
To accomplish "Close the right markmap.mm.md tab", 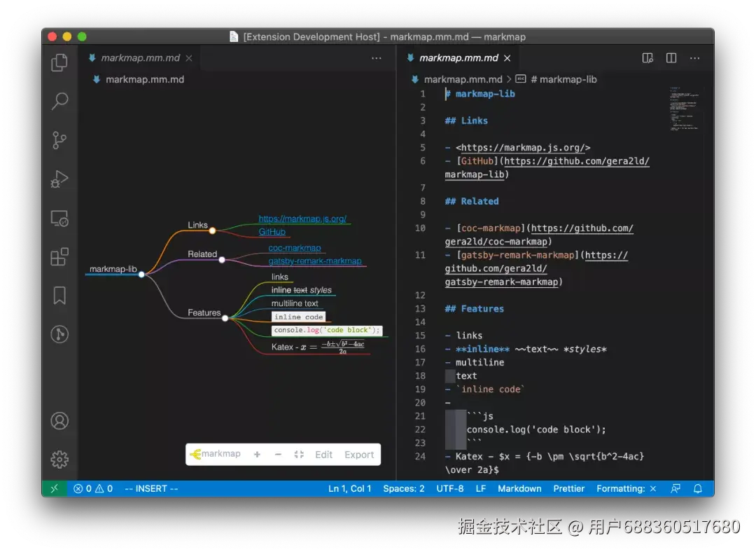I will pos(507,58).
